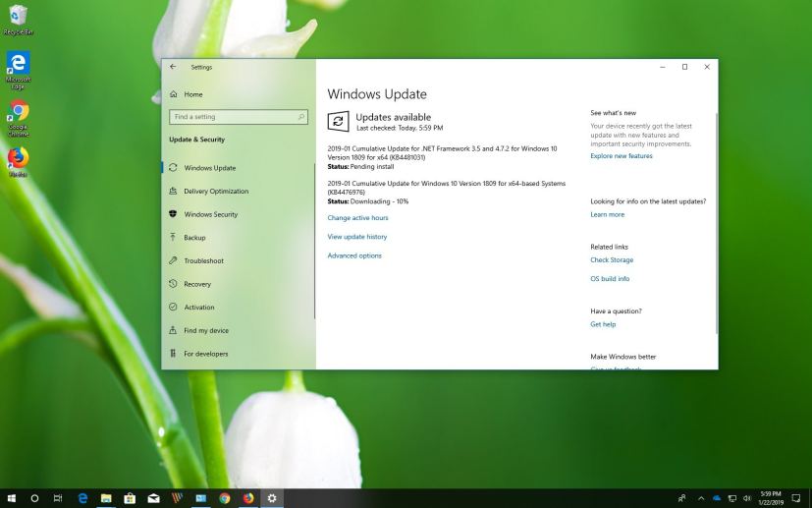Click the sidebar scrollbar in Settings
This screenshot has height=508, width=812.
click(x=314, y=241)
